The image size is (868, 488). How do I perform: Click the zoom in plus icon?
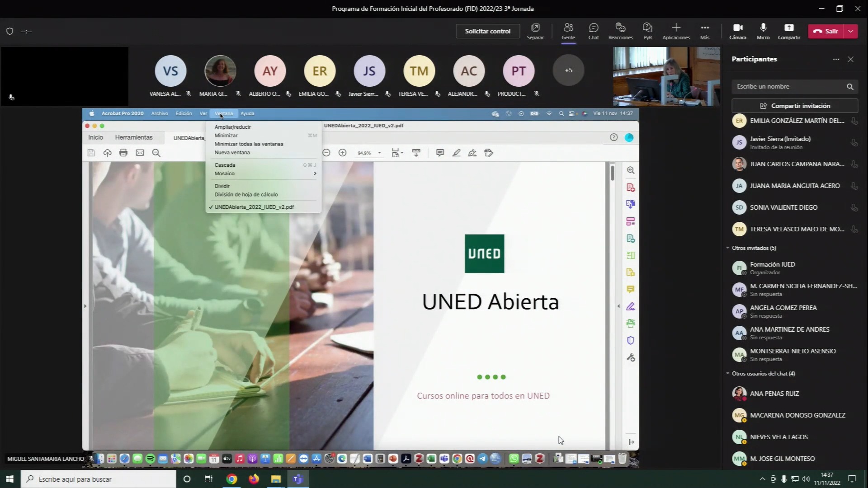pyautogui.click(x=342, y=153)
